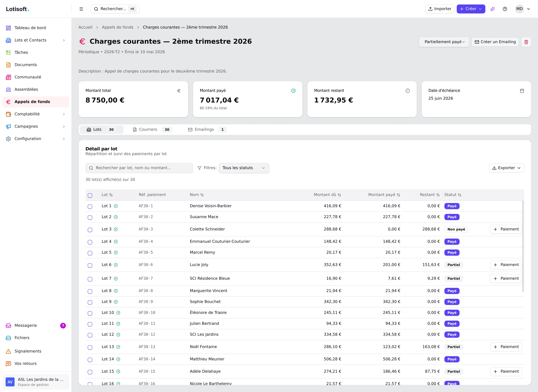
Task: Click the Communauté sidebar icon
Action: coord(8,77)
